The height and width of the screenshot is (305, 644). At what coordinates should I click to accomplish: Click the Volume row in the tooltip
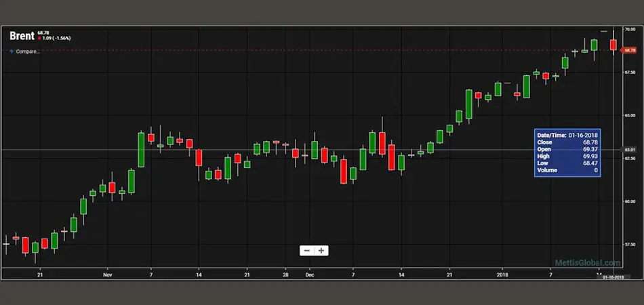coord(567,171)
